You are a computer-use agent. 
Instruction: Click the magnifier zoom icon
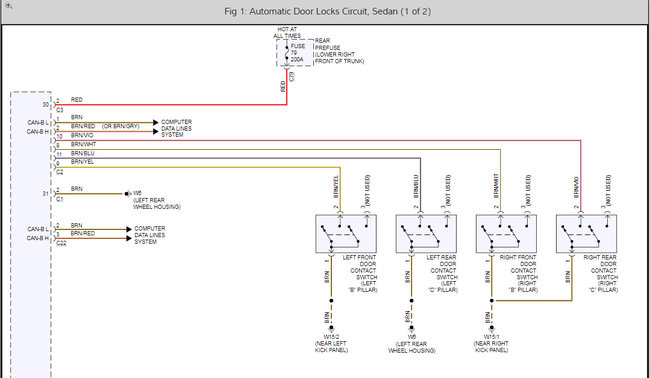(x=8, y=6)
